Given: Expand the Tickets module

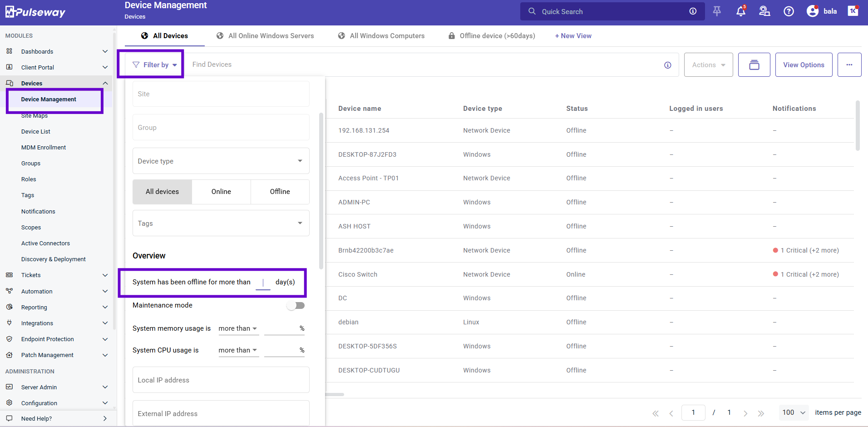Looking at the screenshot, I should [x=105, y=275].
